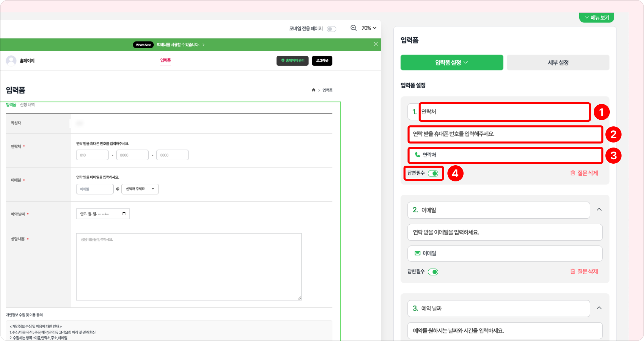Click the 연락처 question type field
The image size is (644, 341).
point(505,155)
